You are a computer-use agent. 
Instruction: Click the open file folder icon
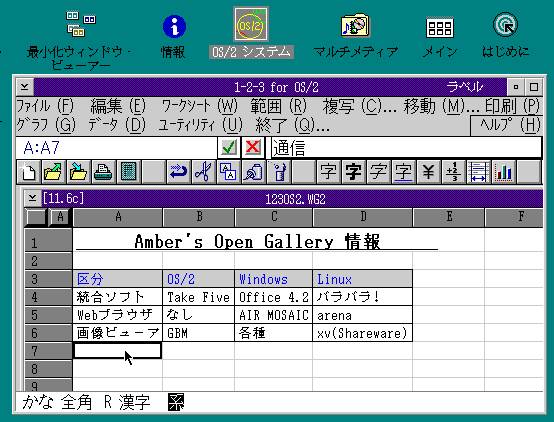53,172
